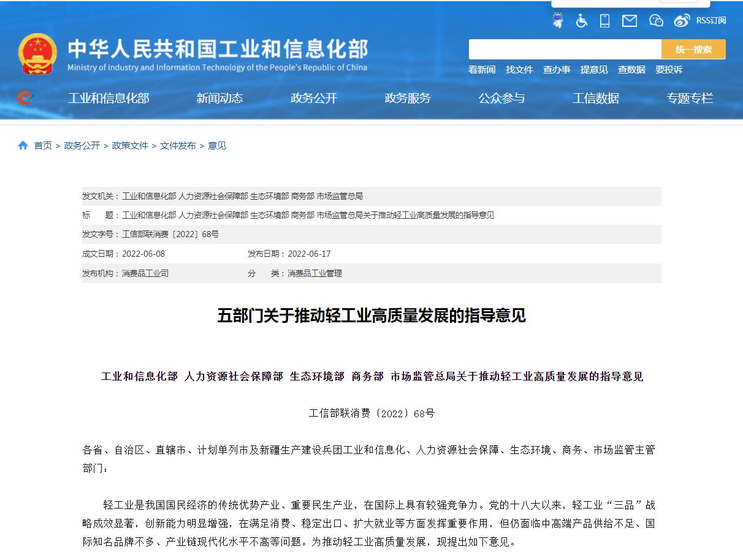Screen dimensions: 743x560
Task: Go to 政务公开 in breadcrumb
Action: (x=82, y=145)
